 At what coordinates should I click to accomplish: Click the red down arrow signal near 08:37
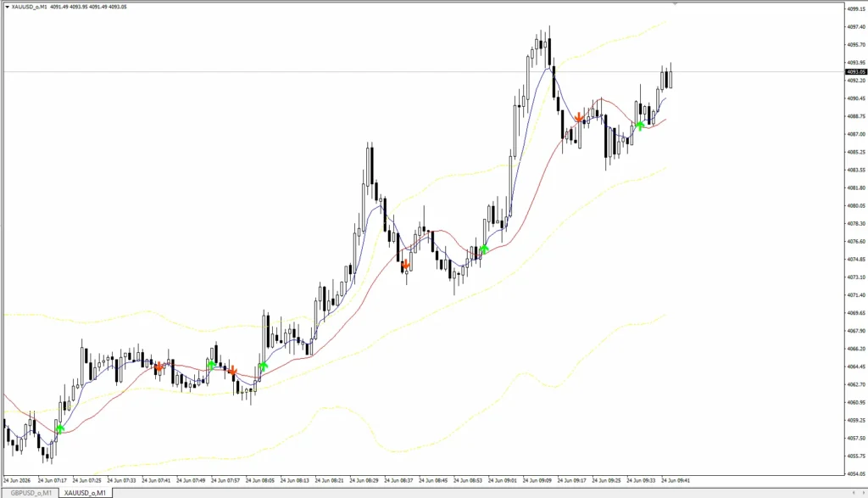click(x=406, y=265)
